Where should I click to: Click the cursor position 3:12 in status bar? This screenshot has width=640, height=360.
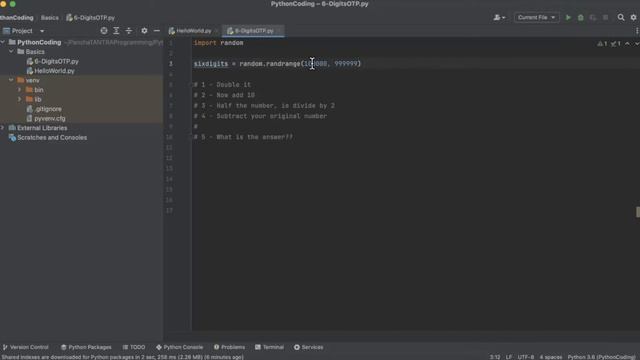click(x=495, y=357)
